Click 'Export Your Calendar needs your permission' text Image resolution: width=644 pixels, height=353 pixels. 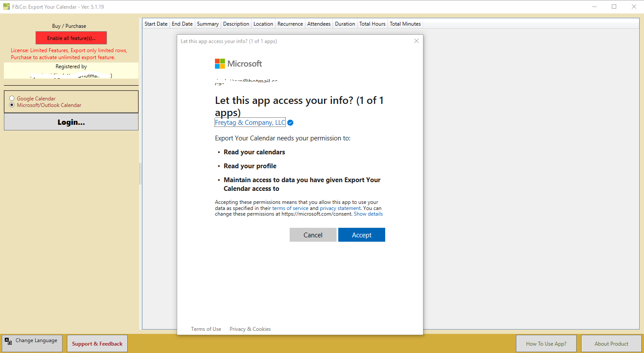pos(283,138)
